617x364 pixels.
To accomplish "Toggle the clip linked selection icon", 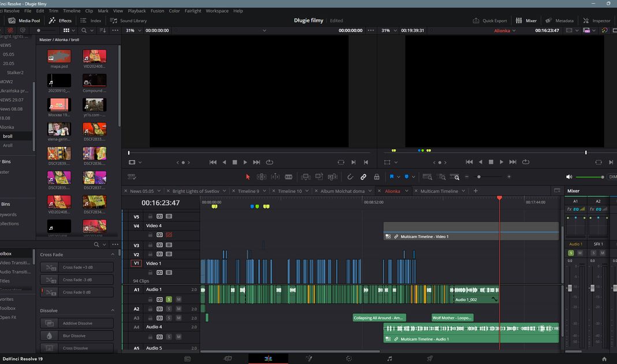I will [363, 177].
